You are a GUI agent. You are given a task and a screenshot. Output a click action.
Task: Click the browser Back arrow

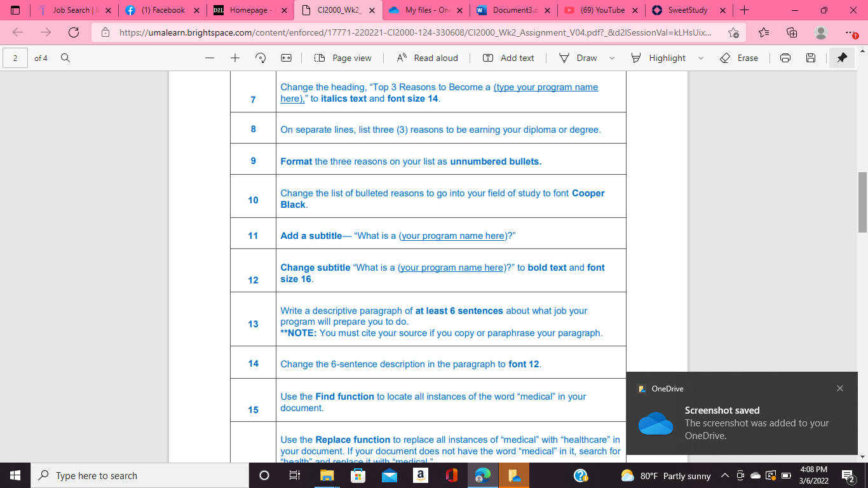pyautogui.click(x=18, y=32)
